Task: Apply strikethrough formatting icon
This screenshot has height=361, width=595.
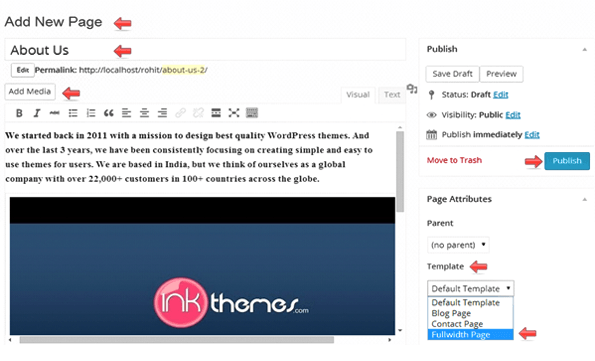Action: click(x=55, y=113)
